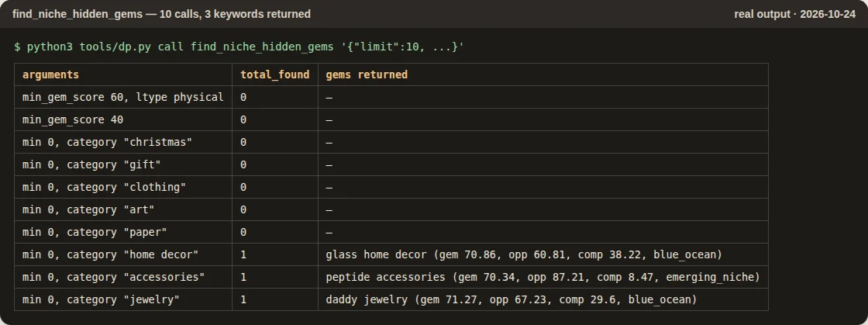Select cell 'min 0, category "art"'
The height and width of the screenshot is (325, 868).
[x=123, y=210]
